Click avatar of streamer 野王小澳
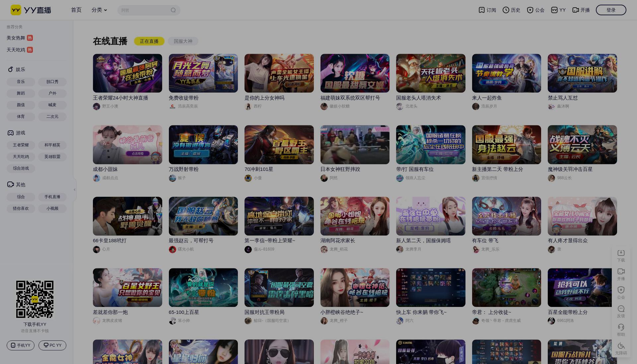The width and height of the screenshot is (637, 364). click(97, 107)
